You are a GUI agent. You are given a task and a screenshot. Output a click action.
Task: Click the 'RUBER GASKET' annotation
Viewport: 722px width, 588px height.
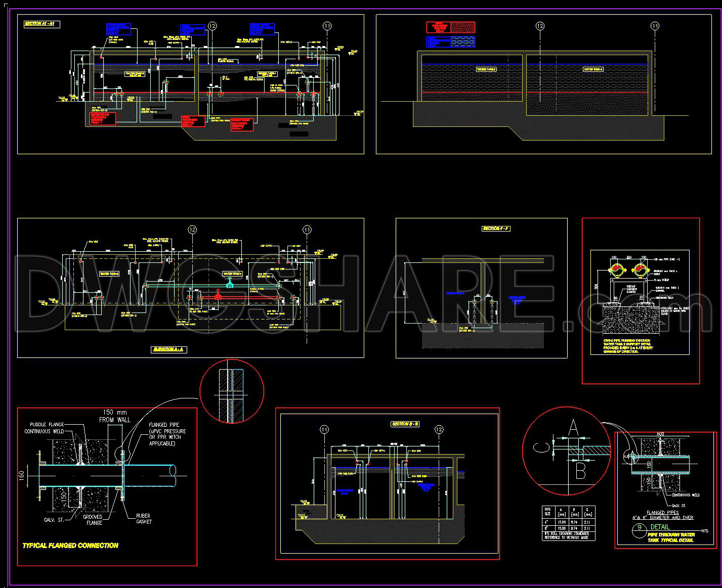pos(143,519)
